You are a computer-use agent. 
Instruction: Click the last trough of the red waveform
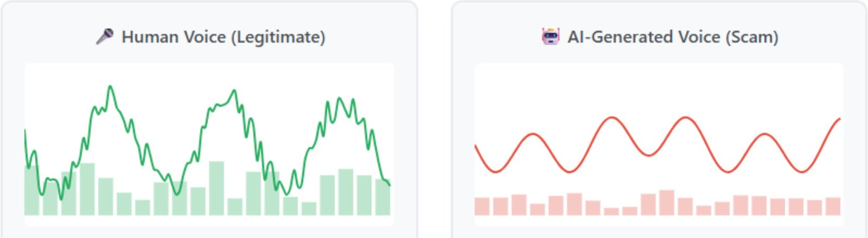click(x=802, y=172)
